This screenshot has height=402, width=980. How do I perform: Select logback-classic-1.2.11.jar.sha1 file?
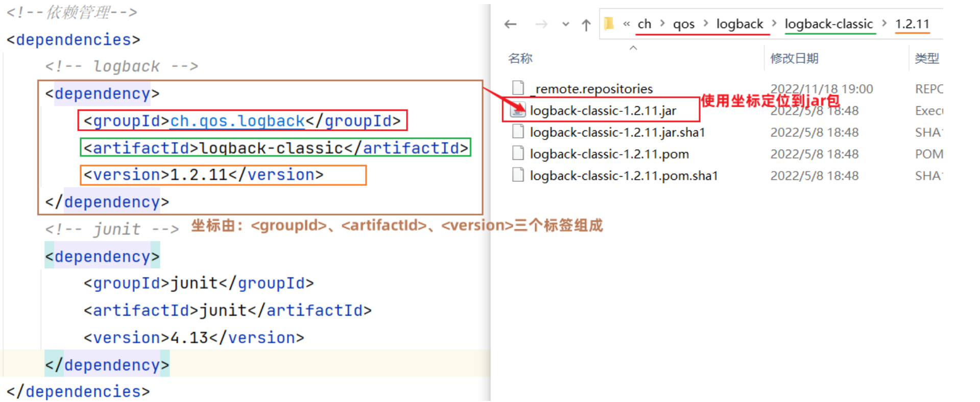point(617,132)
